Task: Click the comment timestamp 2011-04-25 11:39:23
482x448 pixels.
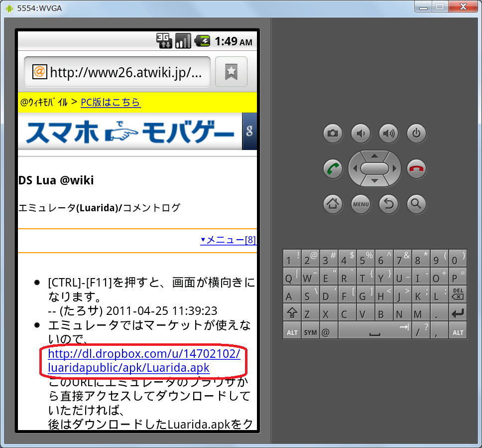Action: (162, 311)
